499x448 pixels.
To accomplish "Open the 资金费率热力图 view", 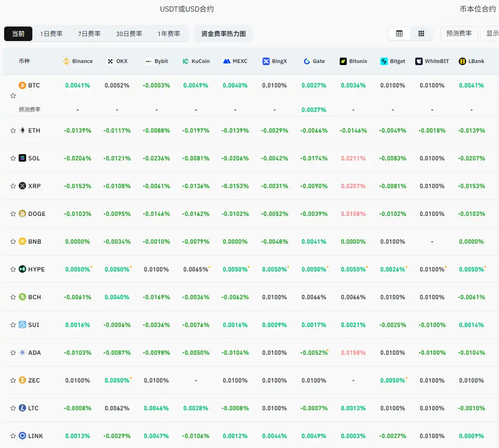I will pos(224,34).
